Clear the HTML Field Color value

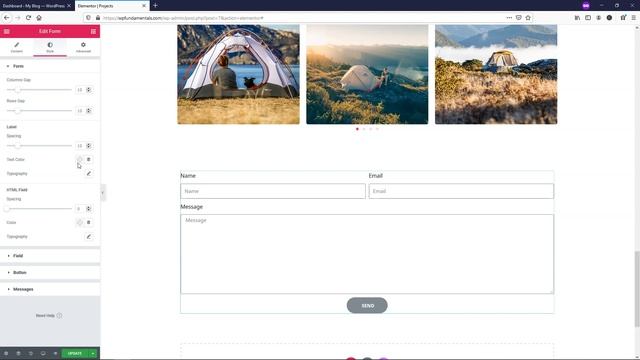coord(89,222)
